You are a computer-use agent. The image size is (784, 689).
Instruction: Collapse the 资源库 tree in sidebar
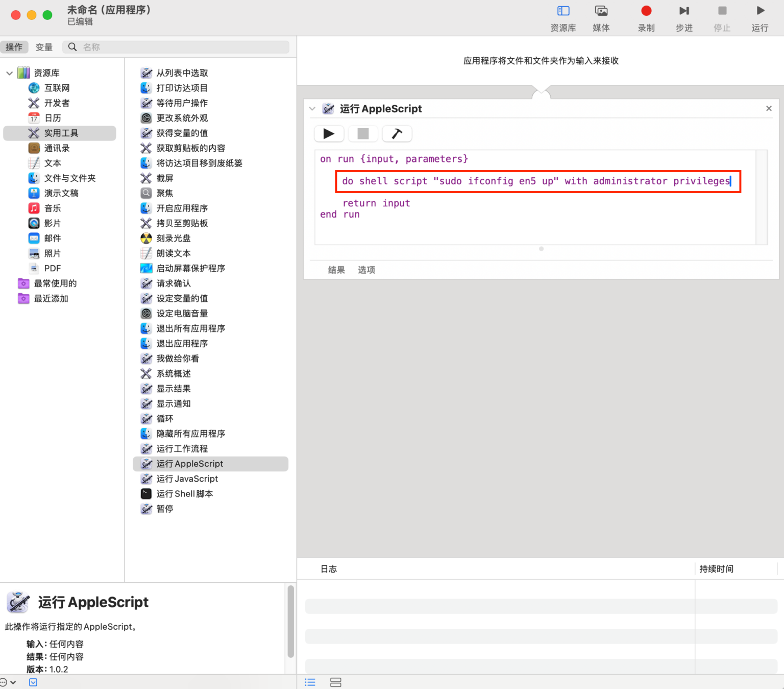tap(9, 73)
